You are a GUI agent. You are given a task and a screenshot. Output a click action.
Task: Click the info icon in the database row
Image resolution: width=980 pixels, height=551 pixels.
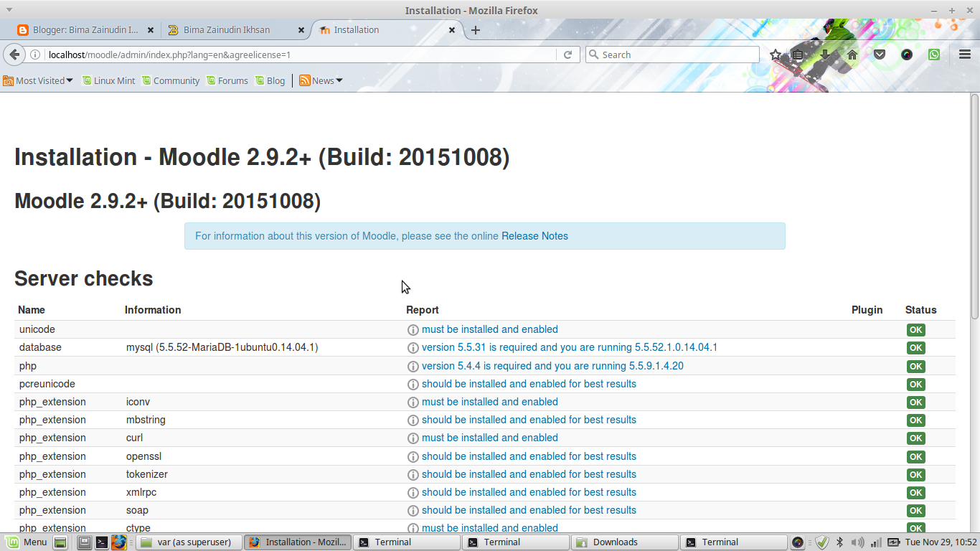(x=413, y=348)
